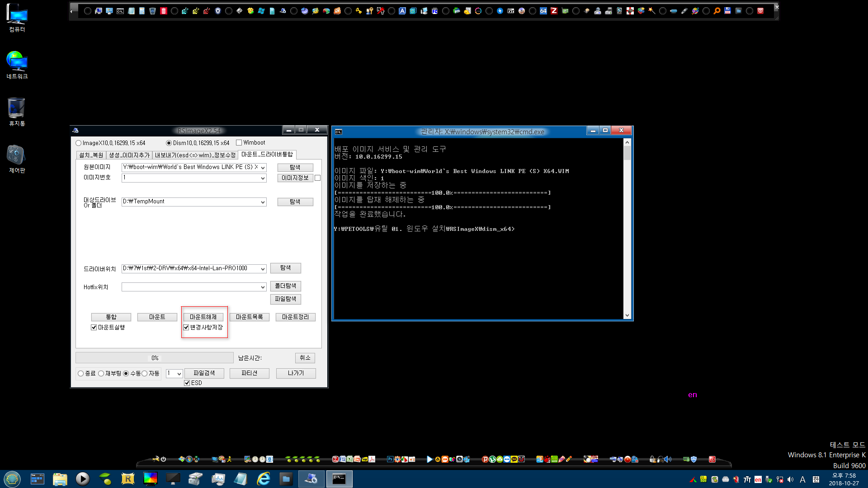Open the 휴지통 recycle bin icon
Viewport: 868px width, 488px height.
coord(17,112)
